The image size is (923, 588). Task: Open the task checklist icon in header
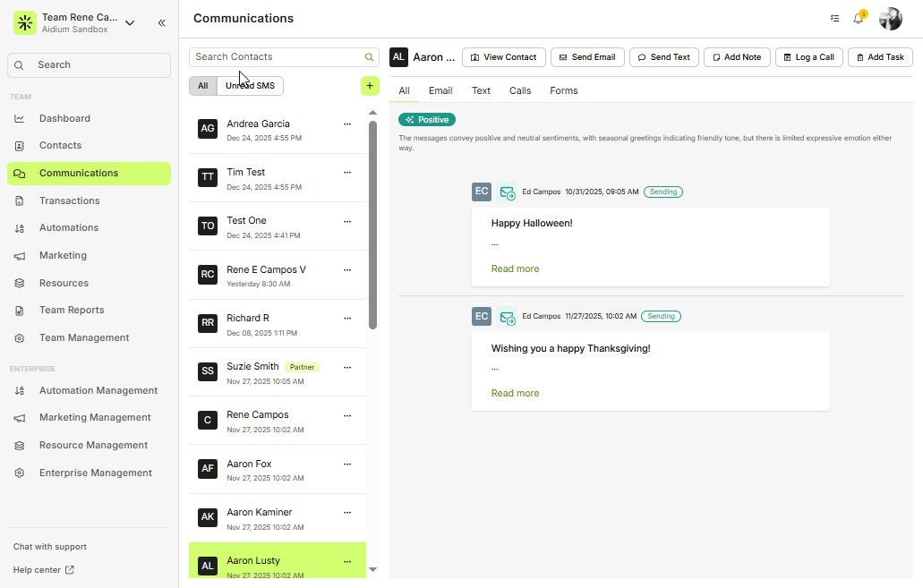click(834, 19)
